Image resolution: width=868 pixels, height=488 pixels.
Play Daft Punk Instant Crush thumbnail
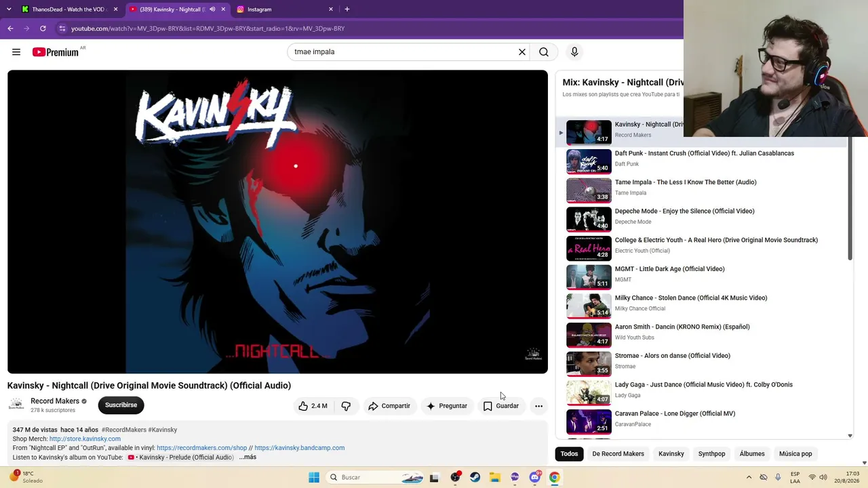tap(589, 162)
